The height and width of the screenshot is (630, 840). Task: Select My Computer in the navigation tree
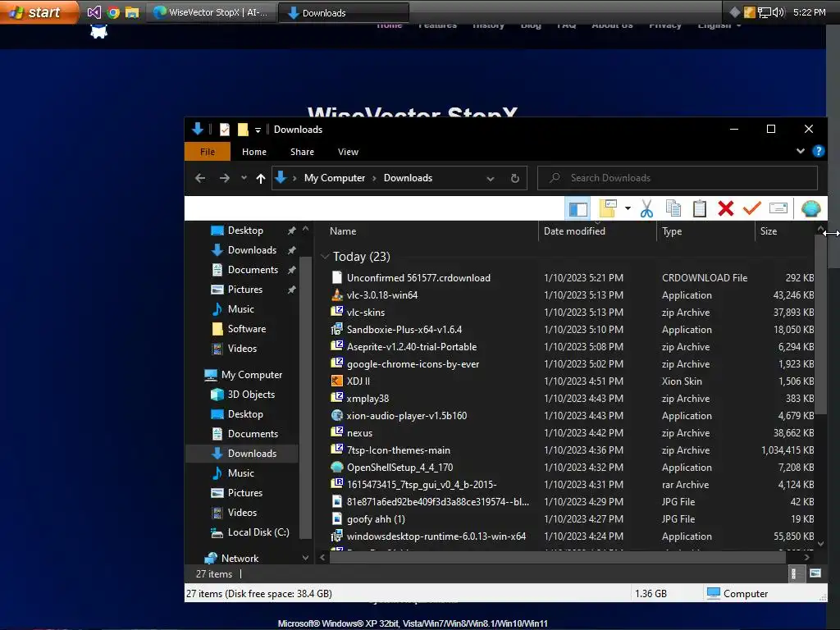tap(251, 374)
